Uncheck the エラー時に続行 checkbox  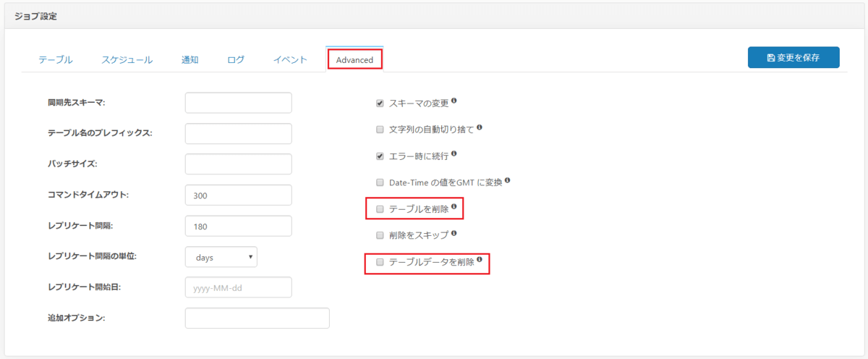[x=380, y=156]
